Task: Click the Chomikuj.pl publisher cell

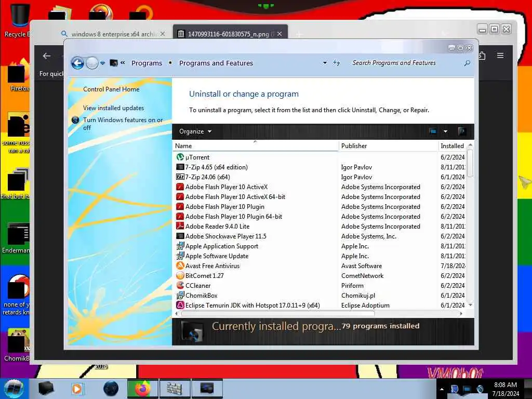Action: [x=358, y=295]
